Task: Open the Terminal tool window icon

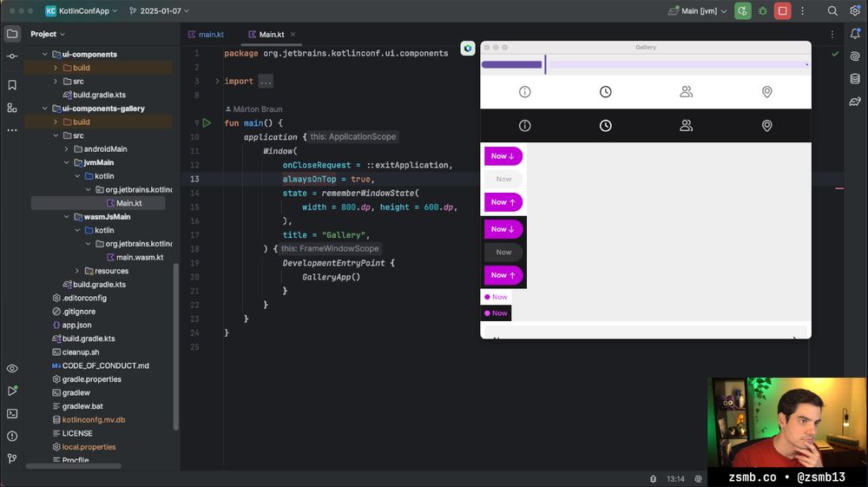Action: [x=12, y=413]
